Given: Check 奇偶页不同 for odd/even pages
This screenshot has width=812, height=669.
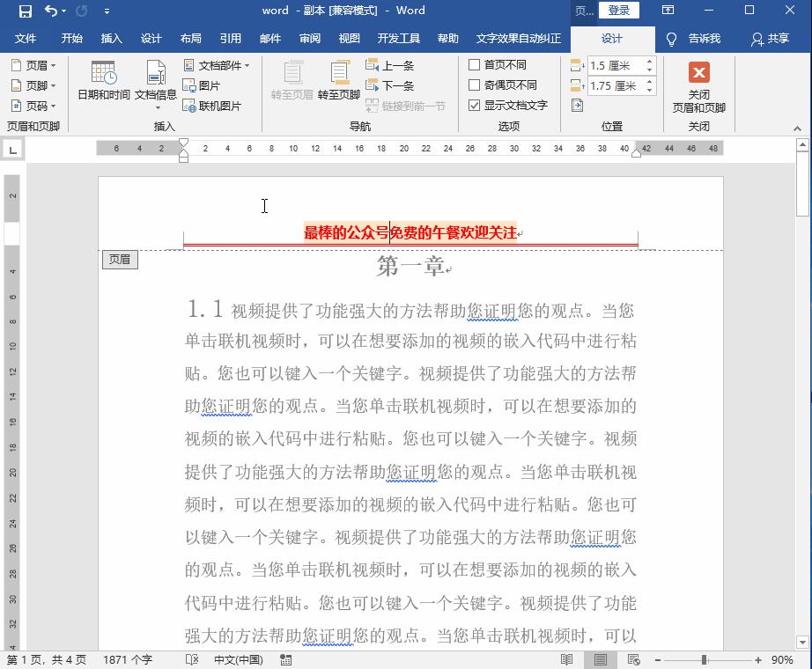Looking at the screenshot, I should (476, 83).
